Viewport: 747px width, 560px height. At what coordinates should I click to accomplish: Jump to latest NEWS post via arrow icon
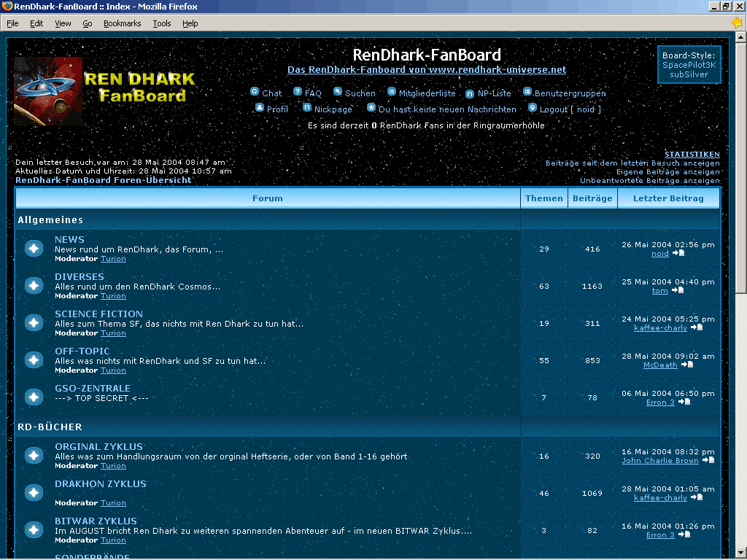pos(680,253)
